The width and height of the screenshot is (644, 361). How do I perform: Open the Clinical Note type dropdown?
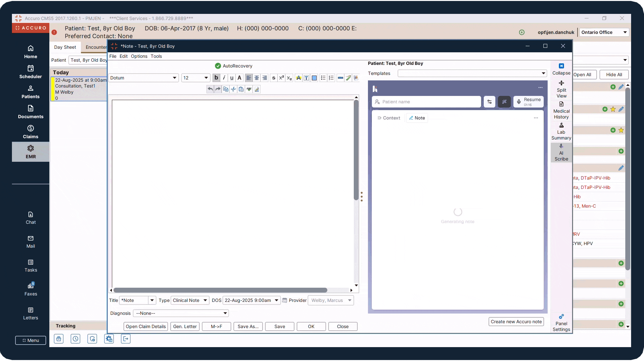coord(205,300)
